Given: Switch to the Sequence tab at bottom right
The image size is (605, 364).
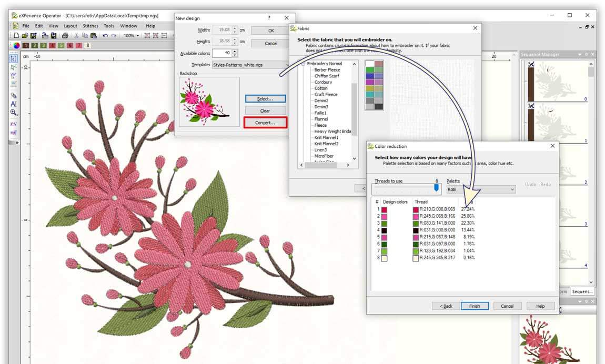Looking at the screenshot, I should (x=582, y=291).
